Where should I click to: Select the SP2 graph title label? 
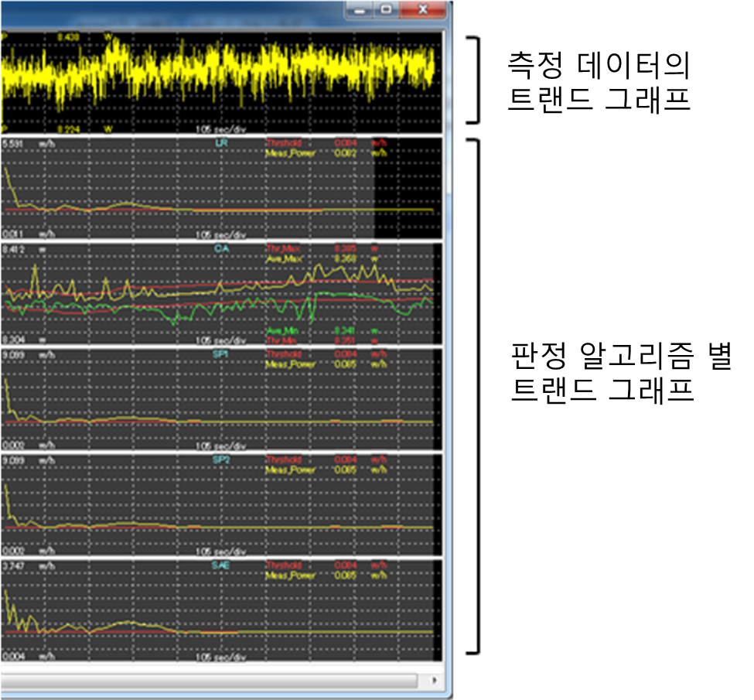[x=220, y=459]
